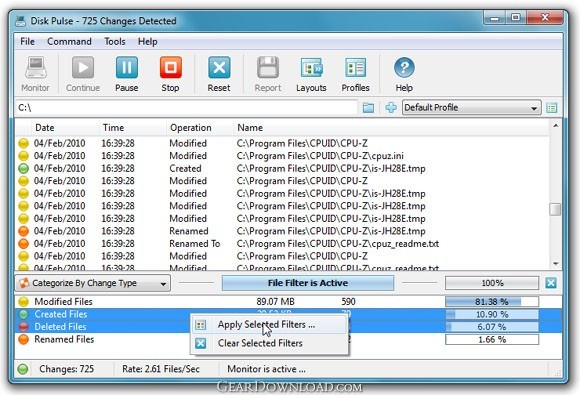Image resolution: width=580 pixels, height=395 pixels.
Task: Click the blue X icon beside 100%
Action: [x=551, y=283]
